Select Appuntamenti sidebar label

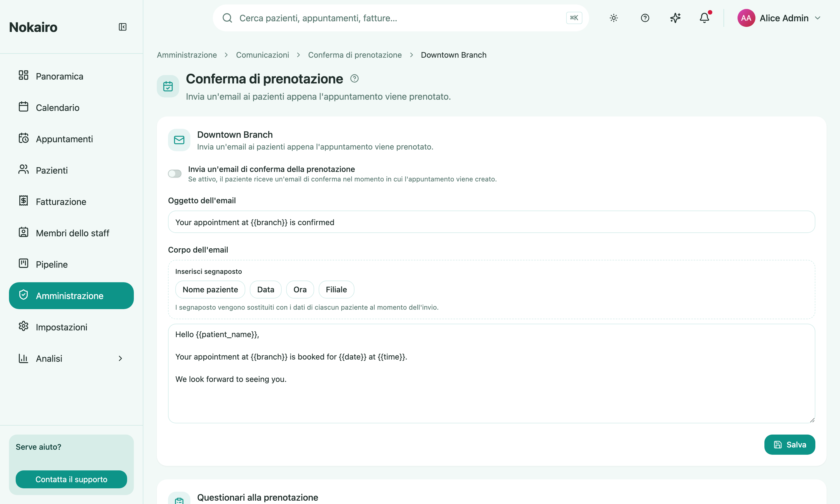[x=64, y=139]
